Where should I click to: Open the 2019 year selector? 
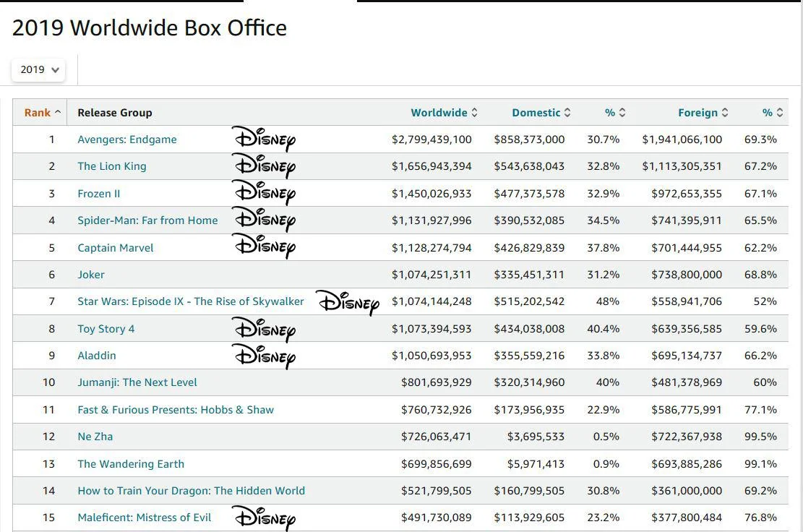click(38, 69)
